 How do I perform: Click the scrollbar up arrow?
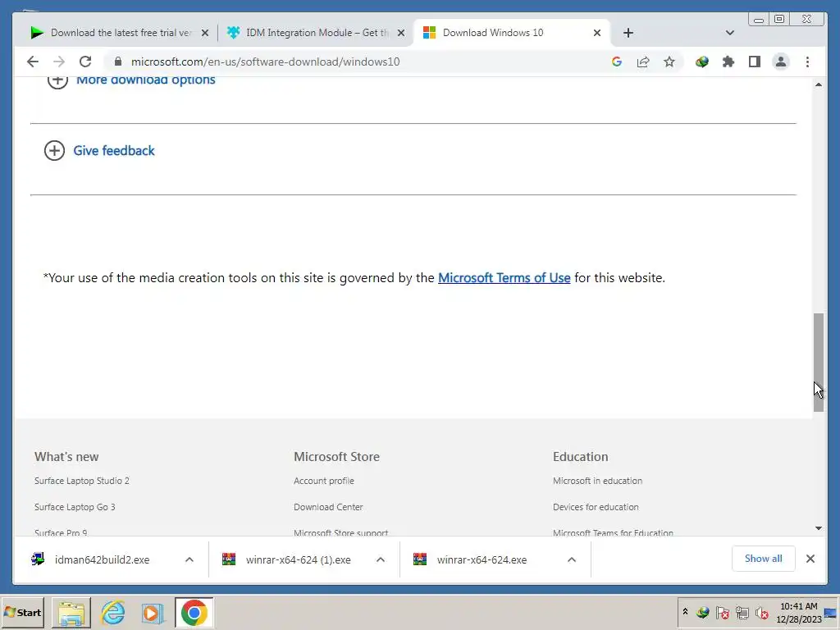click(x=818, y=84)
